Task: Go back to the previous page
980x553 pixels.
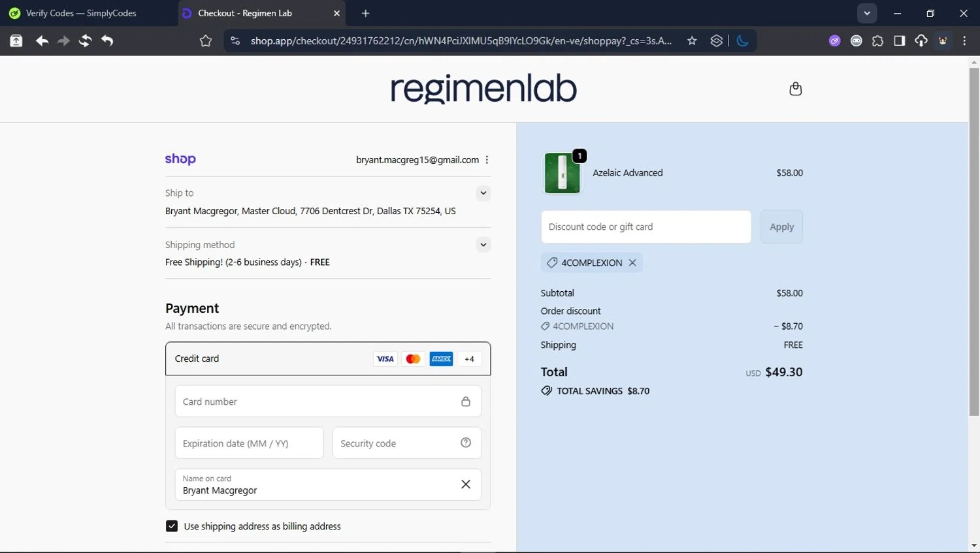Action: point(42,41)
